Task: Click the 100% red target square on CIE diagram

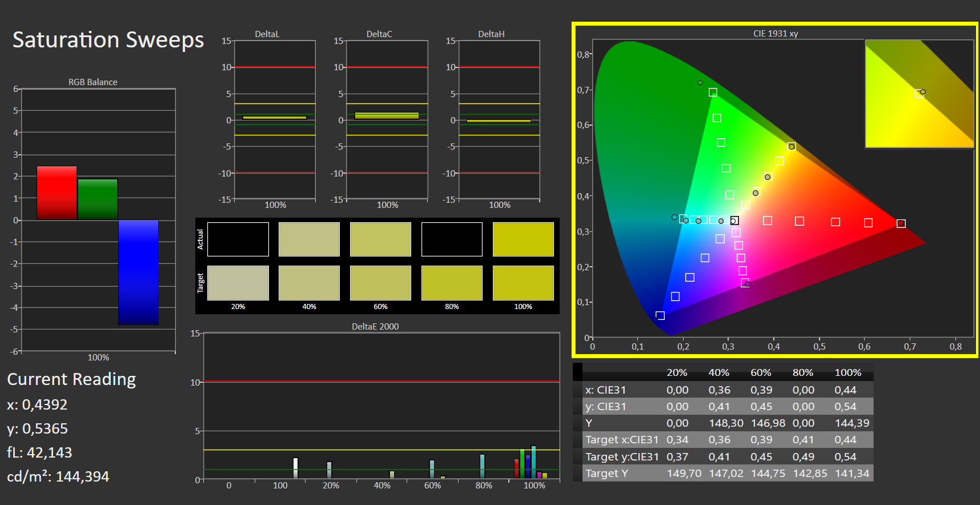Action: click(x=901, y=223)
